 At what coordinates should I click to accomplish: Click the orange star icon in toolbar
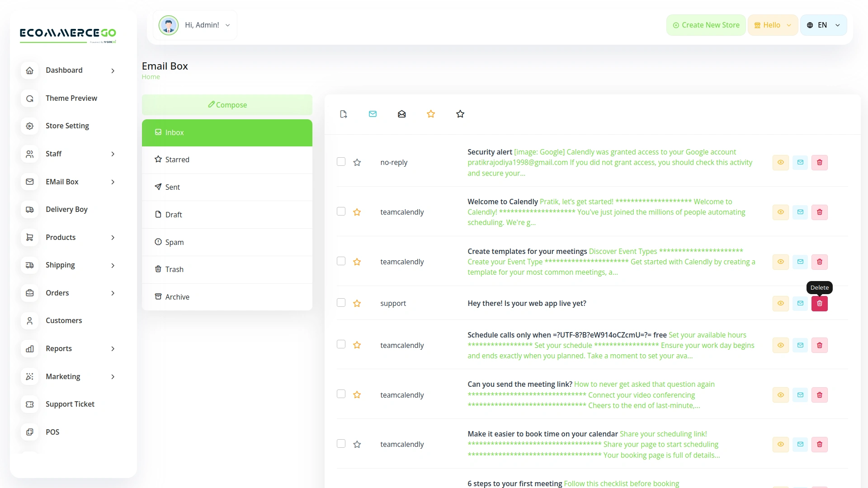pyautogui.click(x=431, y=114)
